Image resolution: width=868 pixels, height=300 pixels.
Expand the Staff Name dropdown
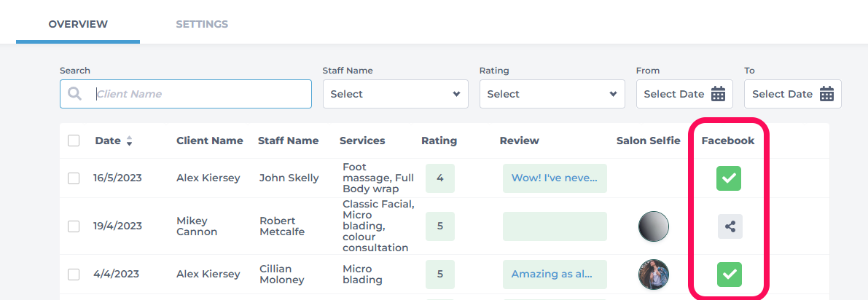click(x=395, y=94)
